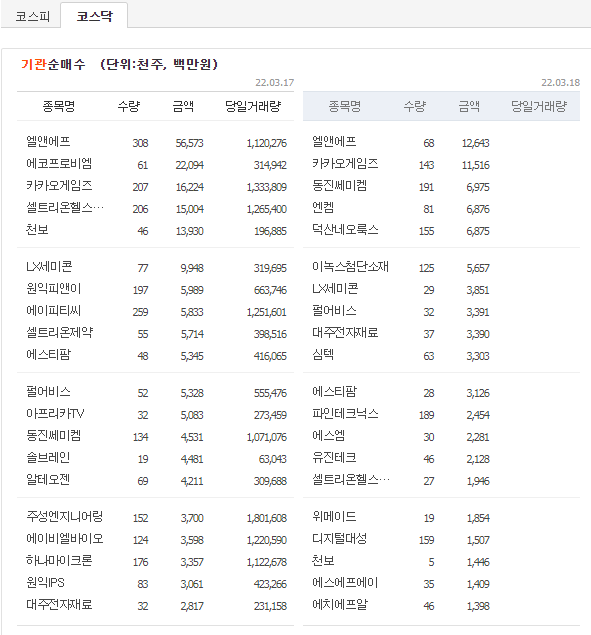The image size is (591, 635).
Task: Click 주성엔지니어링 거래량 value 1,801,608
Action: point(267,518)
